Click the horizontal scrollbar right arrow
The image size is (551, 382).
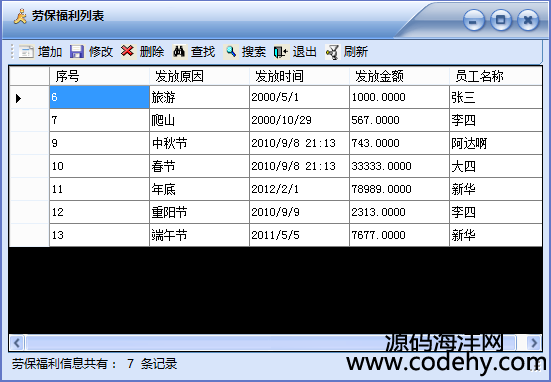pyautogui.click(x=534, y=342)
